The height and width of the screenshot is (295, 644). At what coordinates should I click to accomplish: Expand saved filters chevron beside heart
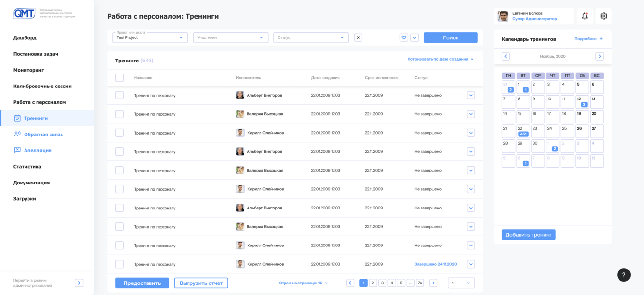click(x=415, y=37)
